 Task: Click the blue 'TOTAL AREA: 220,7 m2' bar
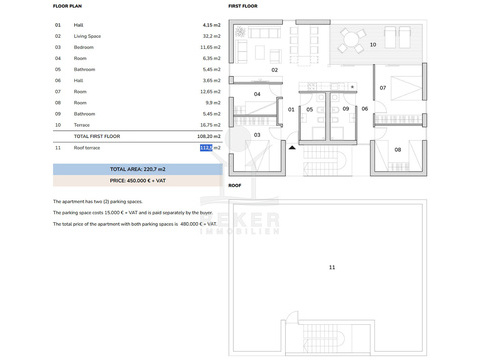[138, 169]
